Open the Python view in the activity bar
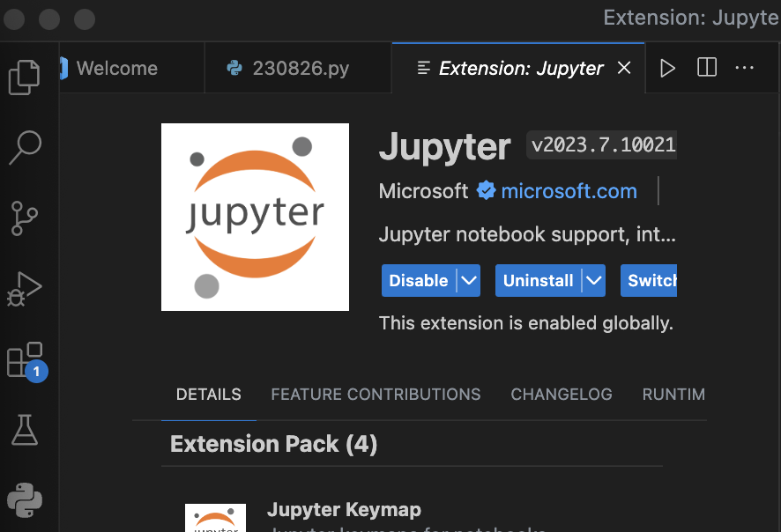Screen dimensions: 781x532 [x=25, y=500]
